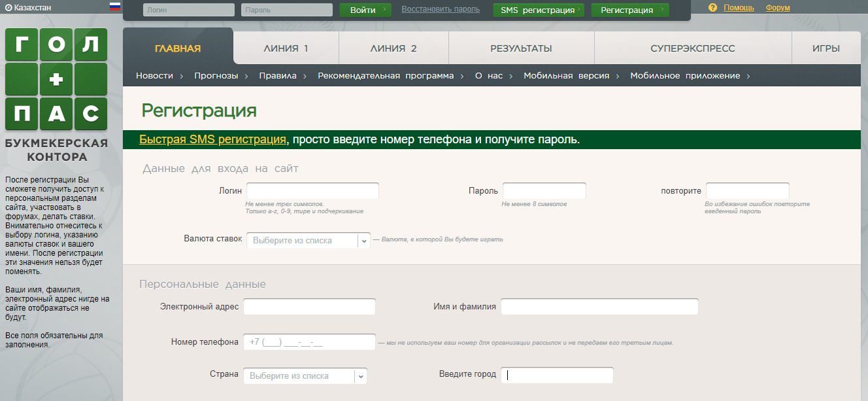Image resolution: width=868 pixels, height=401 pixels.
Task: Go to the СУПЕРЭКСПРЕСС tab
Action: [x=692, y=48]
